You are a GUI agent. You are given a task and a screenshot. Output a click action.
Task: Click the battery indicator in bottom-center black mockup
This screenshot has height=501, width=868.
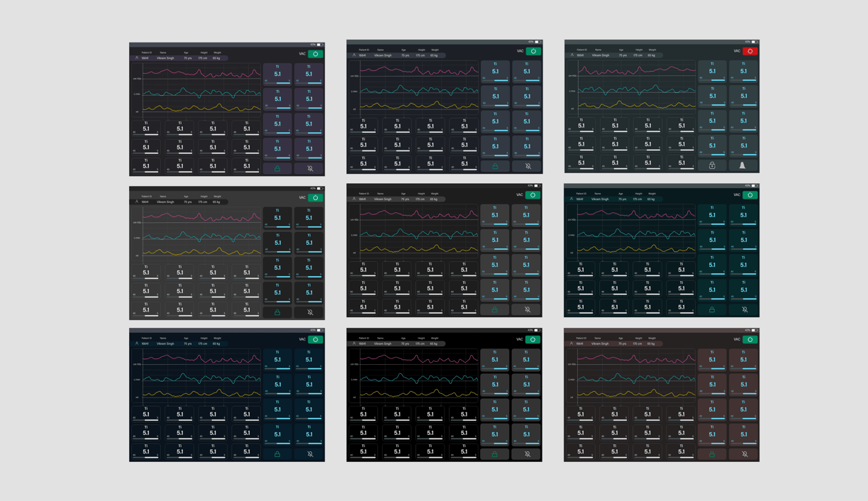point(537,330)
